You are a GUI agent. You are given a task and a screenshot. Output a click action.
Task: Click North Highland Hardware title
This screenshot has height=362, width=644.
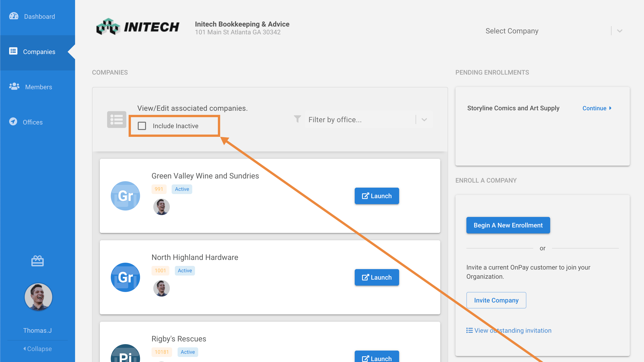tap(195, 257)
